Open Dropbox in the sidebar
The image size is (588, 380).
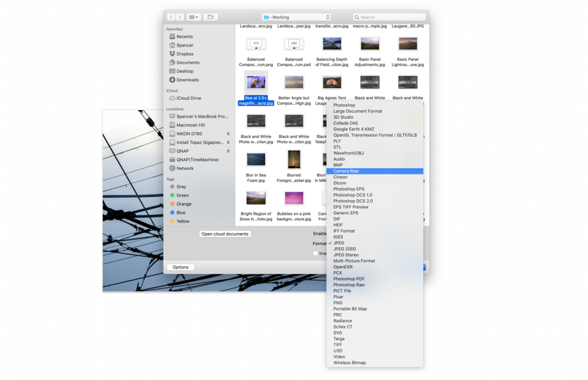click(x=185, y=54)
